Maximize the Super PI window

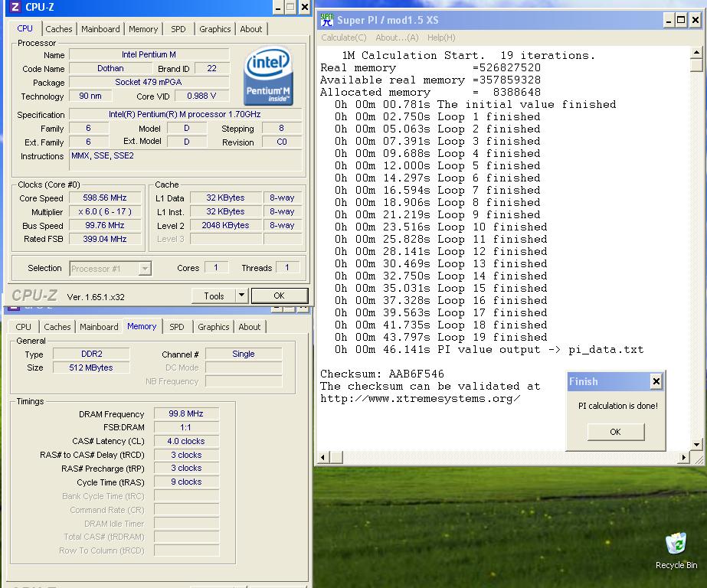tap(681, 20)
